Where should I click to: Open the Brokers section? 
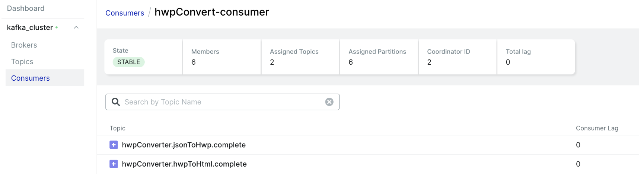(24, 45)
